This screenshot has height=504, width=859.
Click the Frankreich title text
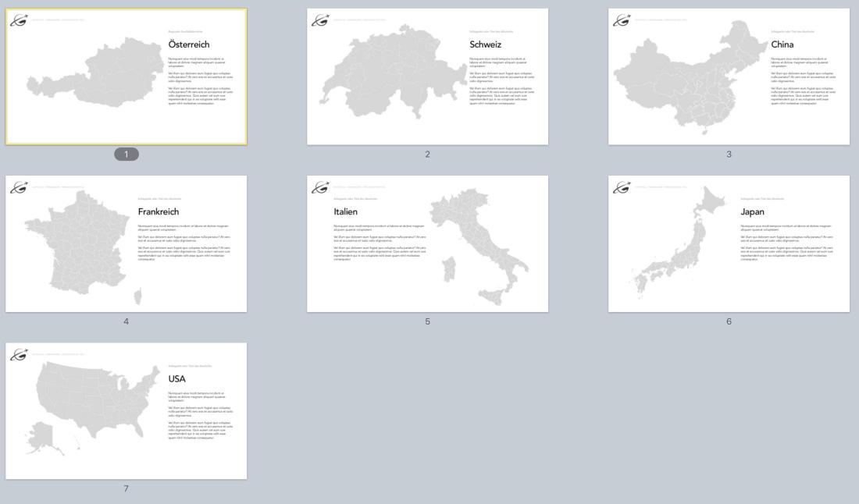coord(159,211)
